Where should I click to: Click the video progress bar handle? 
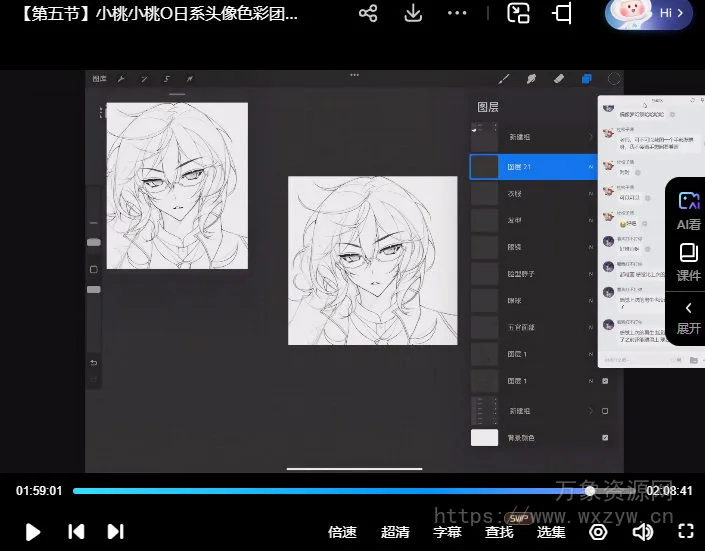[x=590, y=491]
